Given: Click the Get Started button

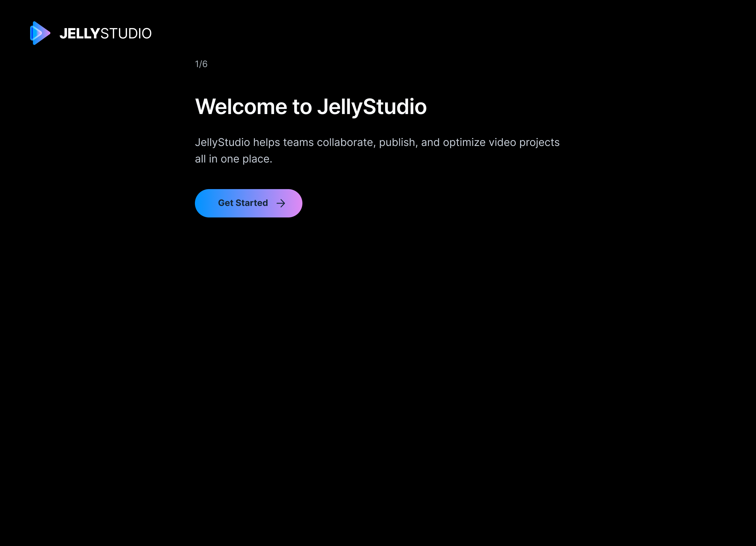Looking at the screenshot, I should pos(248,203).
